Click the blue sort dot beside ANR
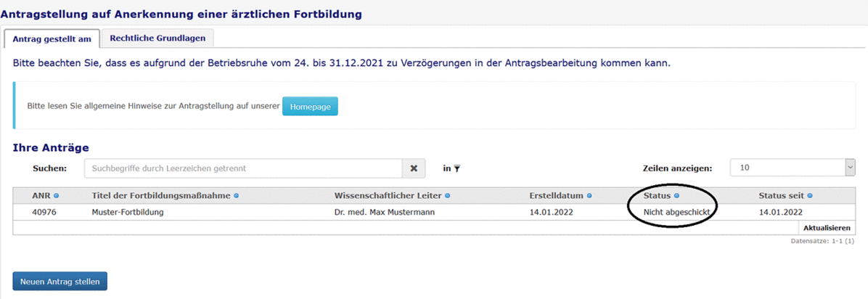868x299 pixels. pos(56,196)
